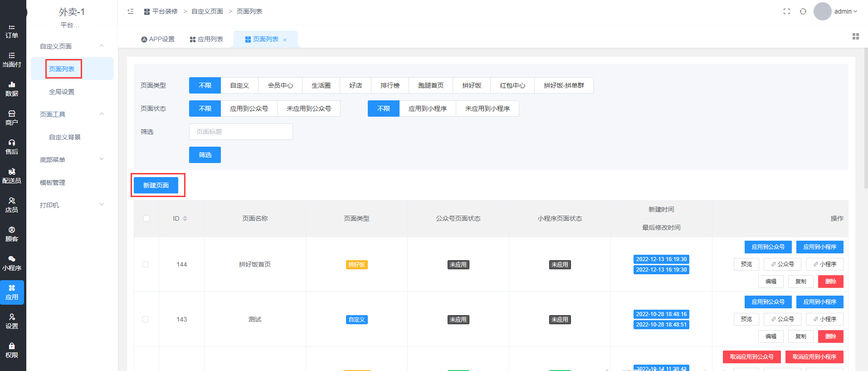Screen dimensions: 868x371
Task: Click the fullscreen toggle icon
Action: pos(787,11)
